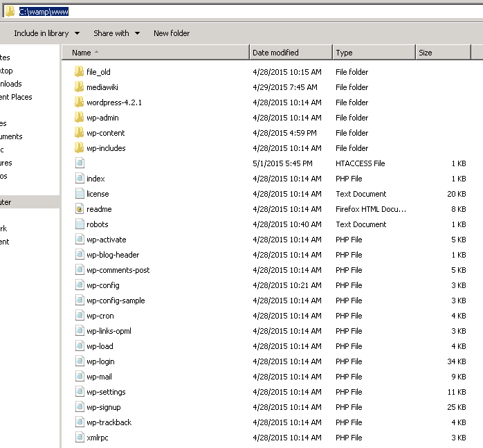Select the mediawiki folder icon
This screenshot has width=483, height=448.
tap(79, 87)
